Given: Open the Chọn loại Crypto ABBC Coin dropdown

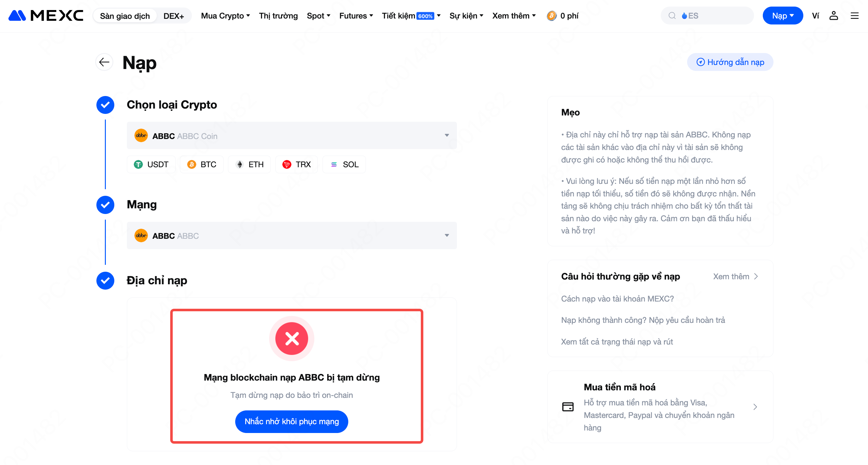Looking at the screenshot, I should 291,135.
